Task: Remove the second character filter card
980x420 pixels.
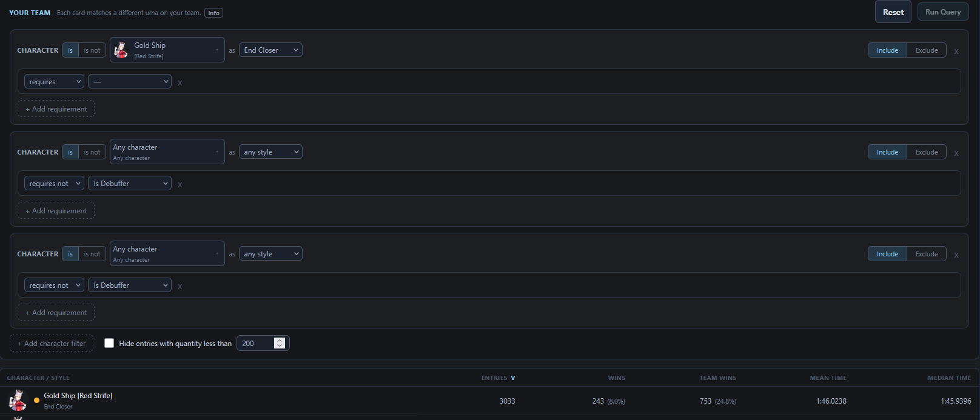Action: [956, 153]
